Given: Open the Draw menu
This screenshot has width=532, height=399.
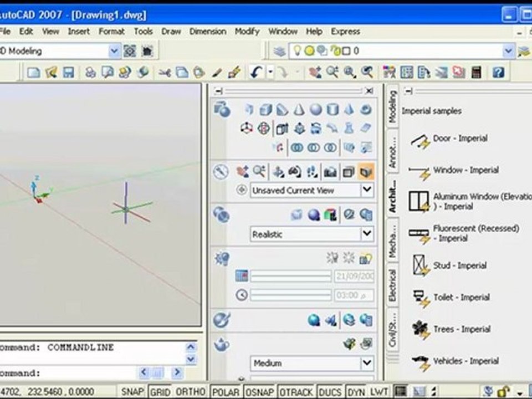Looking at the screenshot, I should 171,32.
